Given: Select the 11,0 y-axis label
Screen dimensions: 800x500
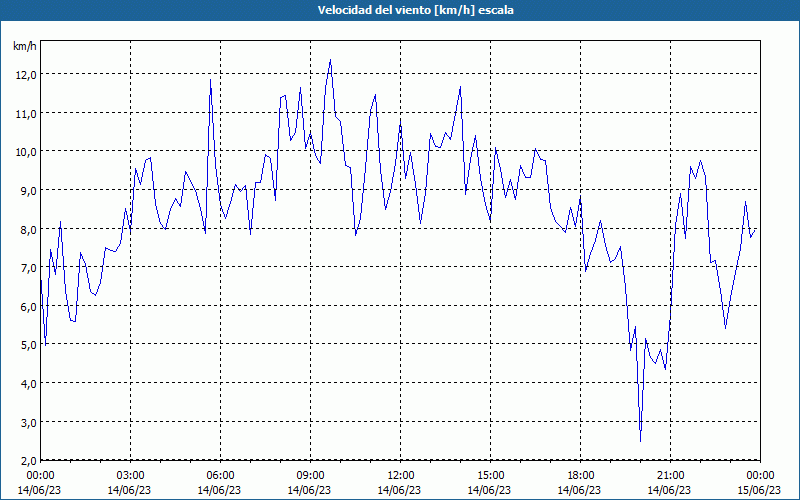Looking at the screenshot, I should (26, 114).
